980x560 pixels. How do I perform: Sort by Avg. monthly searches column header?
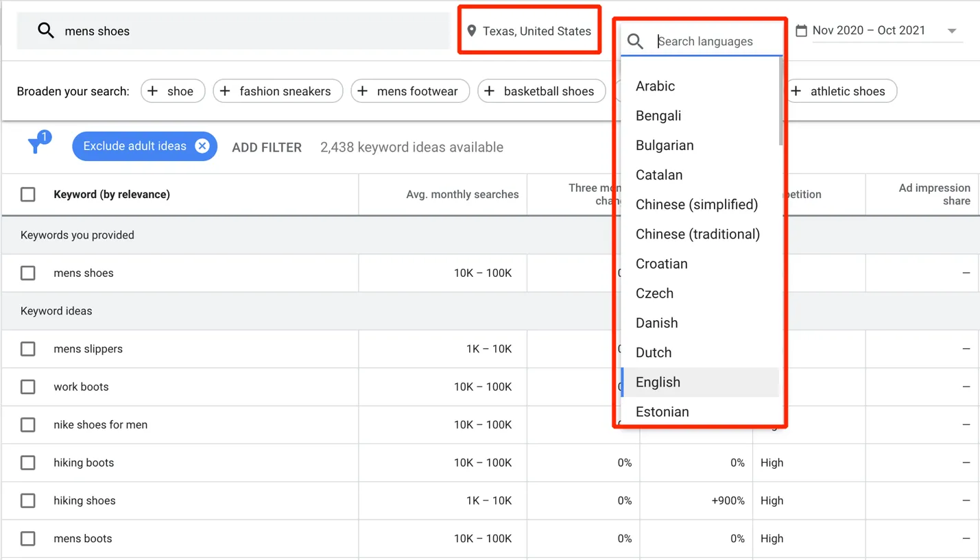tap(462, 195)
